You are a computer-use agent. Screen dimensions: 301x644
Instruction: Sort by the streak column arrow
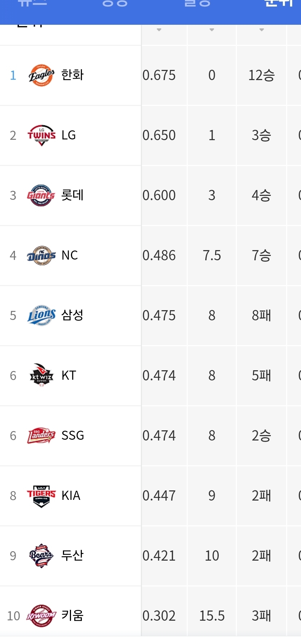coord(262,30)
